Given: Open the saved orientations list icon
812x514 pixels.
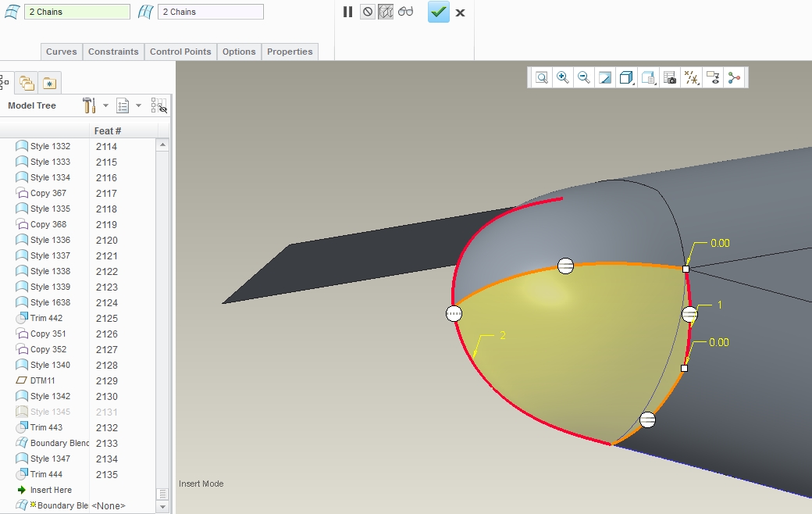Looking at the screenshot, I should (648, 77).
